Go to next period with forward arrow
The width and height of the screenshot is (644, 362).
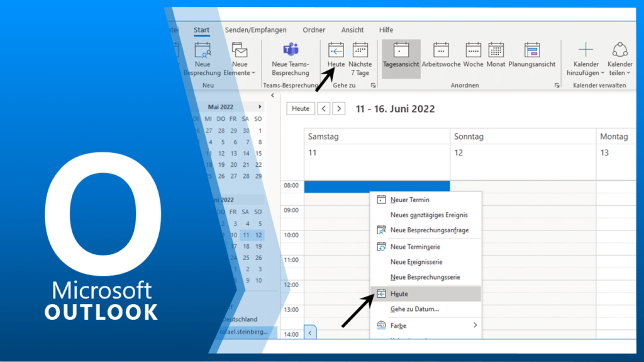[x=339, y=108]
